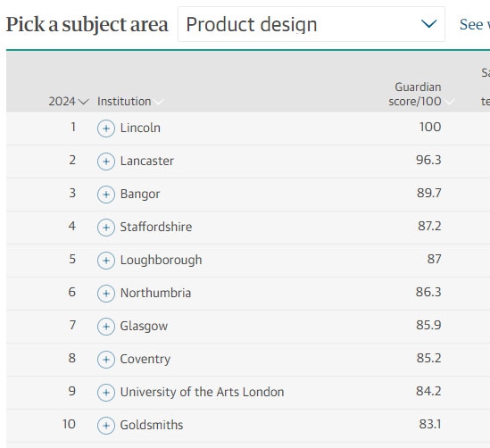Sort by Institution column arrow
The height and width of the screenshot is (448, 490).
tap(159, 102)
